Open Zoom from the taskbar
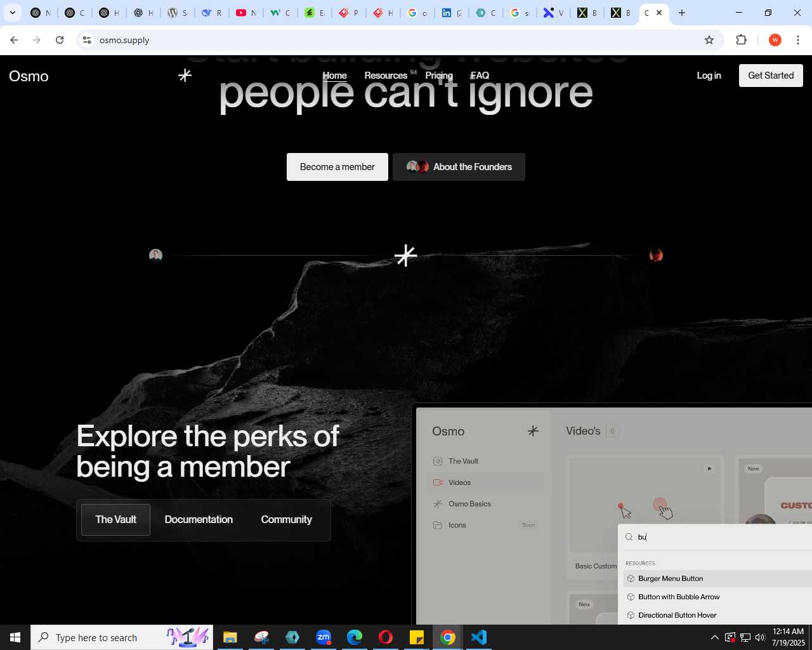Viewport: 812px width, 650px height. click(324, 637)
